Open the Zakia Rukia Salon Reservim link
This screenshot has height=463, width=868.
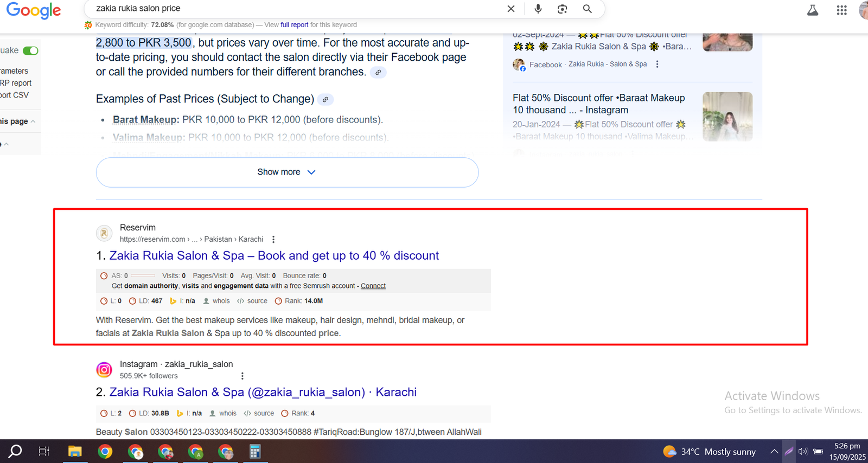[x=274, y=256]
